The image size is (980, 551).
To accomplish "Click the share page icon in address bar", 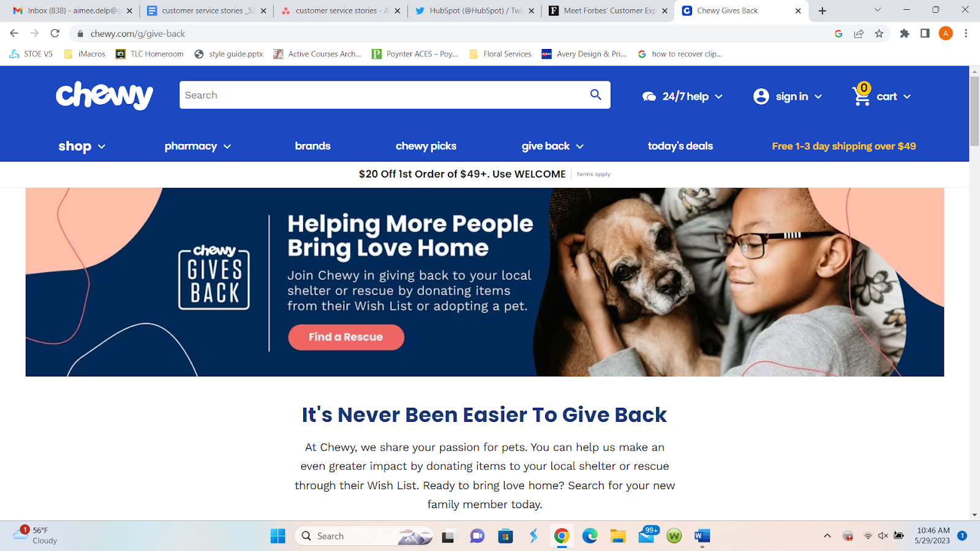I will tap(859, 34).
